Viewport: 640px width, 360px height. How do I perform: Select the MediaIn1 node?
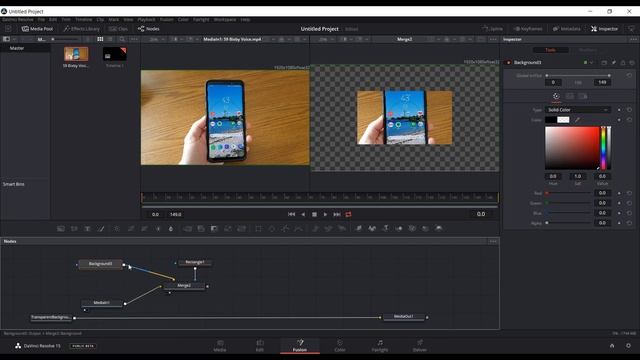[x=102, y=303]
